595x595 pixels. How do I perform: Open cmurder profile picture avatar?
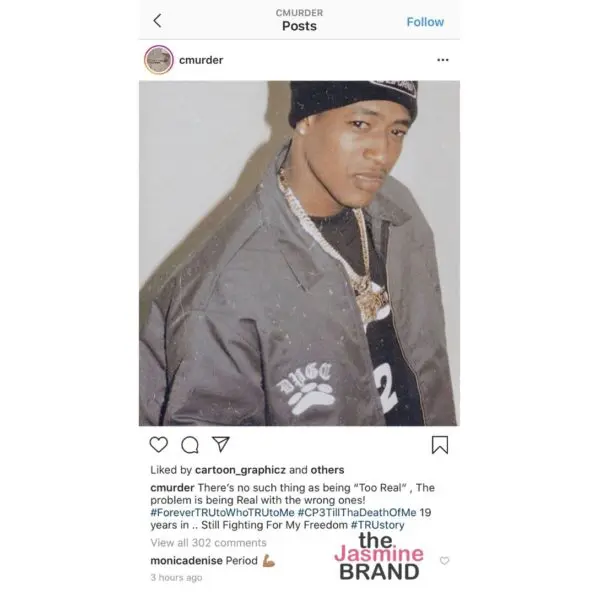coord(159,60)
